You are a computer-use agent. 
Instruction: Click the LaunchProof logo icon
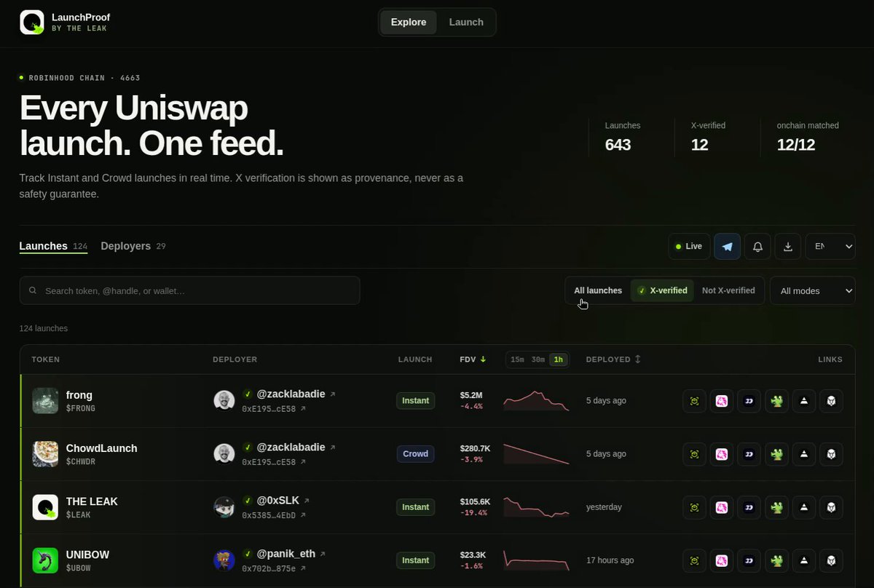click(32, 23)
